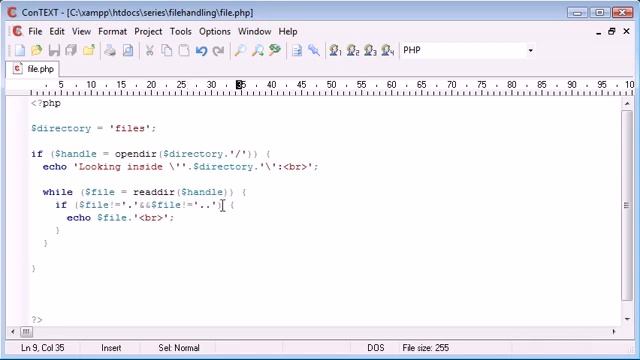Click the echo $file.'<br>' line
The height and width of the screenshot is (360, 640).
click(x=120, y=218)
